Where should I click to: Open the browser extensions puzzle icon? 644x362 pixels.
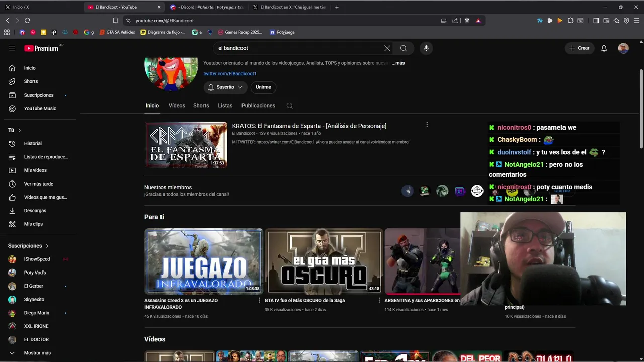570,21
